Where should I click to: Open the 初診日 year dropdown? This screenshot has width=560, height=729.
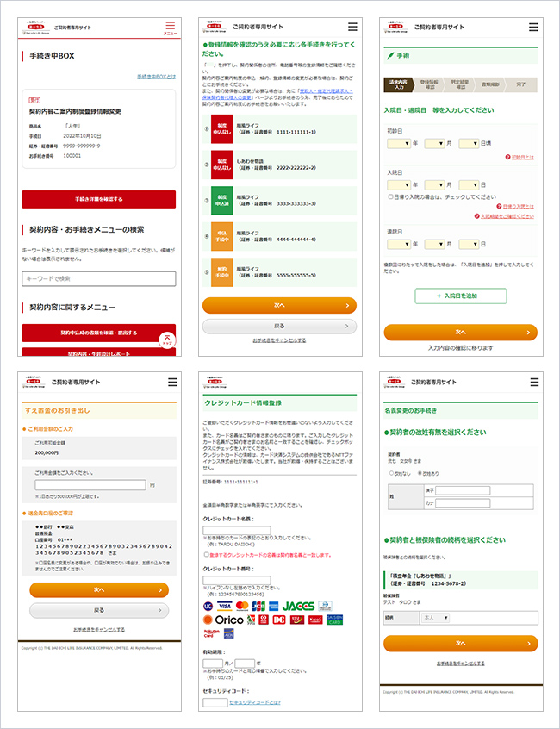pos(399,143)
